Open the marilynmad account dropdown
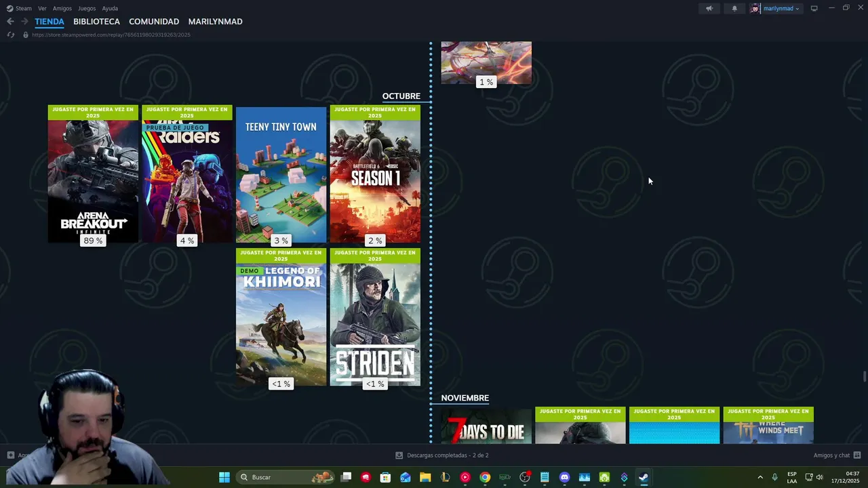This screenshot has height=488, width=868. click(x=781, y=8)
